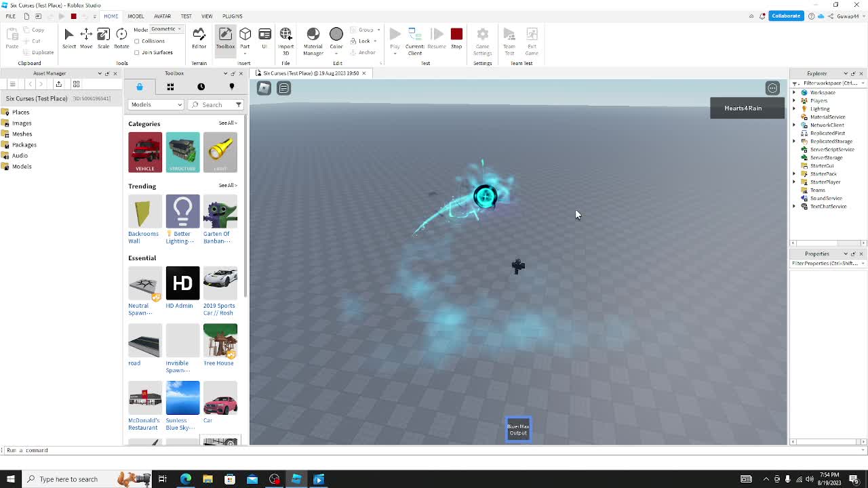Select the Scale tool
Screen dimensions: 868x488
point(103,39)
